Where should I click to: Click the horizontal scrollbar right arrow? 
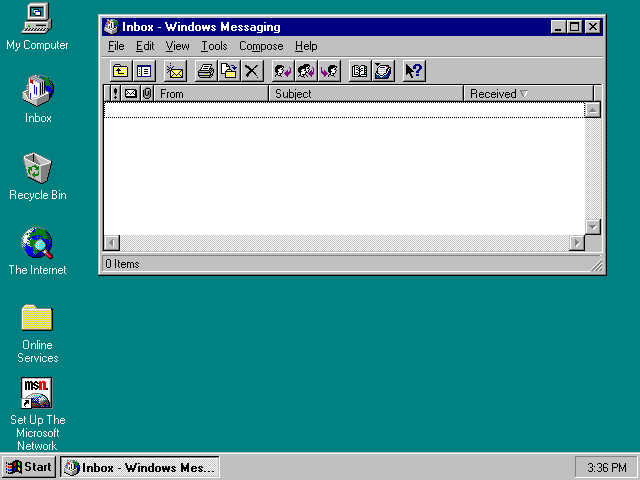pos(577,243)
